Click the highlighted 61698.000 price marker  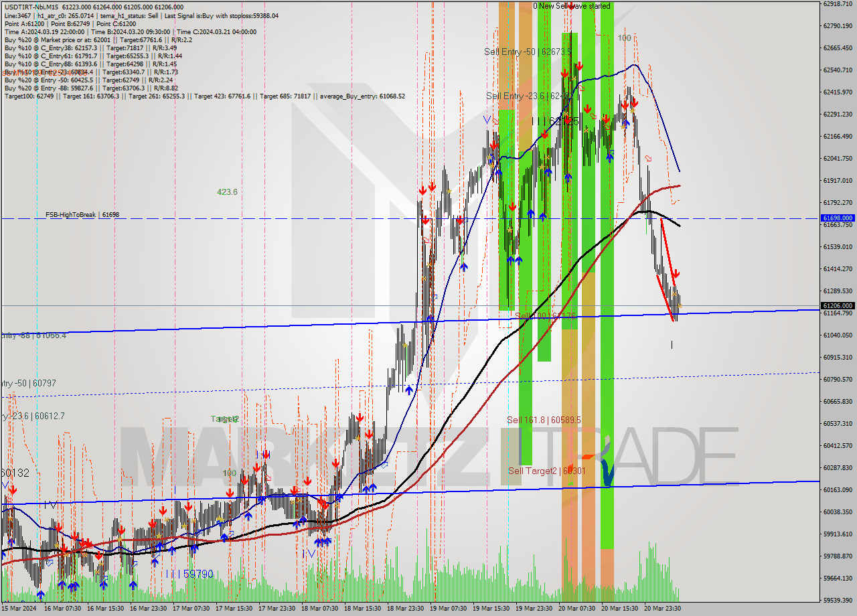837,218
